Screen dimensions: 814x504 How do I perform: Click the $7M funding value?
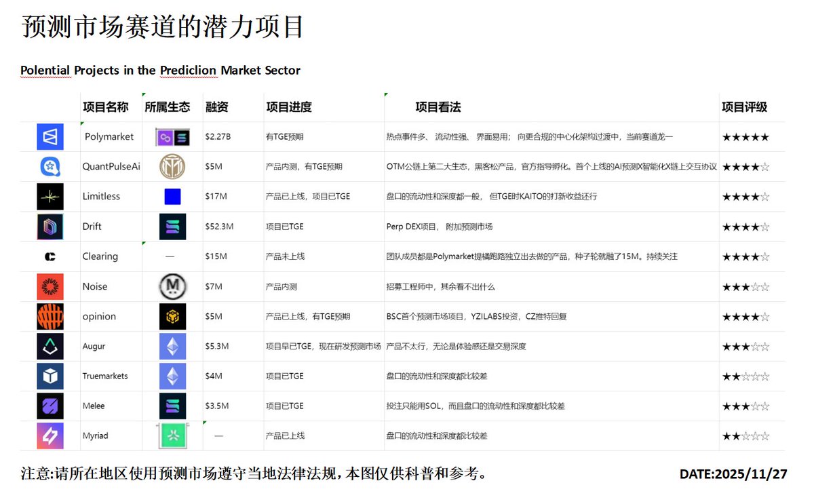coord(214,286)
